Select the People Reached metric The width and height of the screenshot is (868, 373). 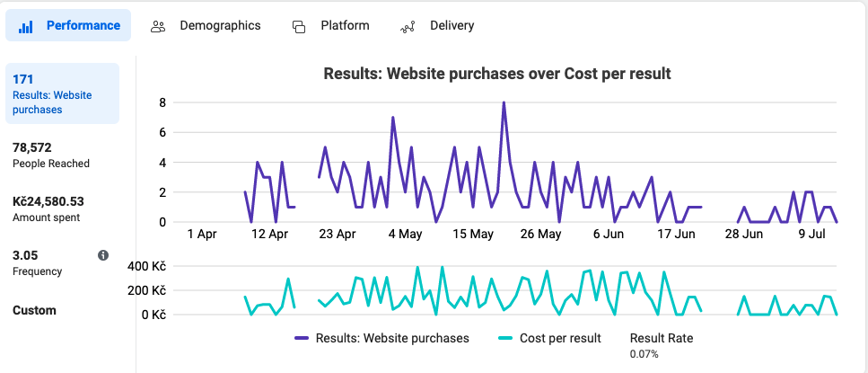(x=51, y=155)
